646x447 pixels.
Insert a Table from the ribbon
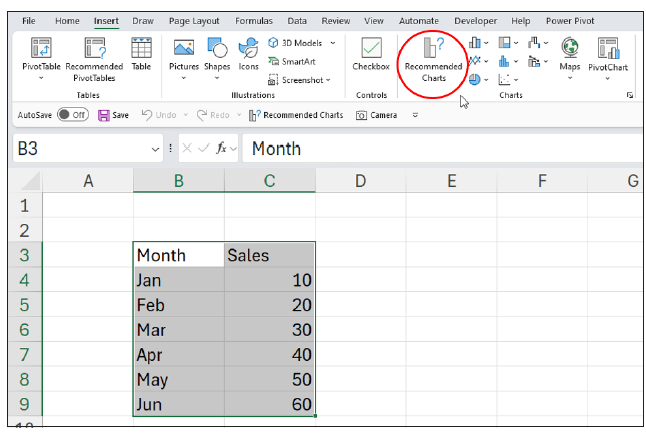(141, 54)
